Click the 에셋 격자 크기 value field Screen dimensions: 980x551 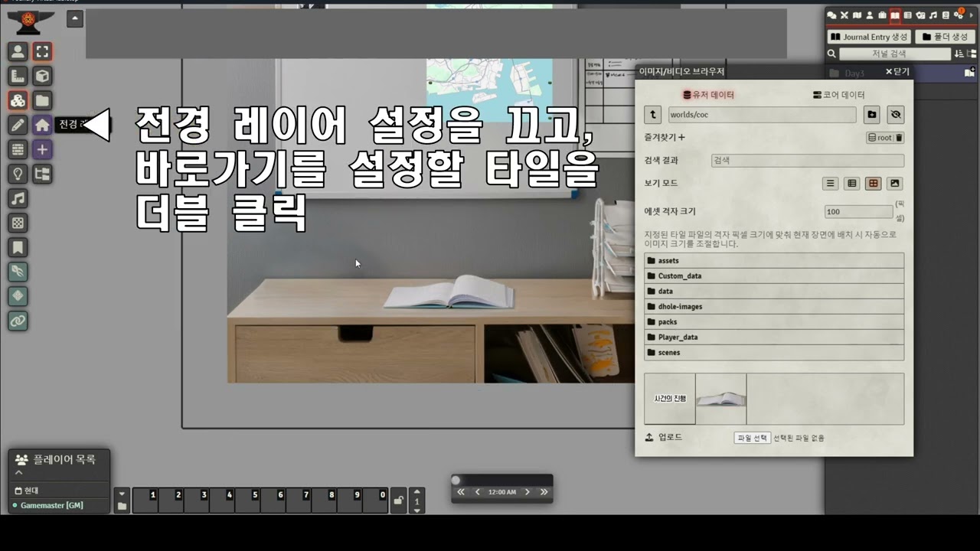click(x=858, y=212)
